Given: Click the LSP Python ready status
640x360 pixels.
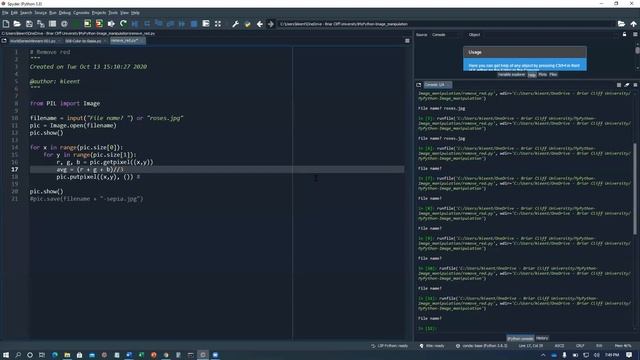Looking at the screenshot, I should pos(389,346).
